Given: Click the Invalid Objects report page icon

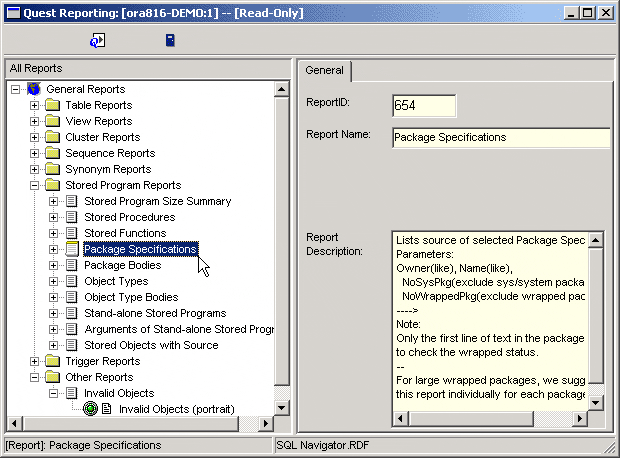Looking at the screenshot, I should tap(72, 393).
